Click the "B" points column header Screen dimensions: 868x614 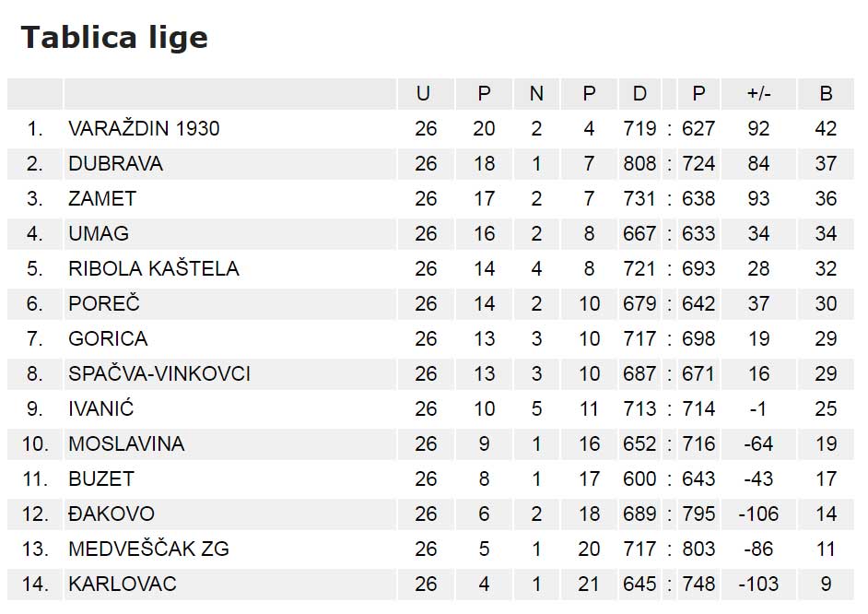coord(826,93)
